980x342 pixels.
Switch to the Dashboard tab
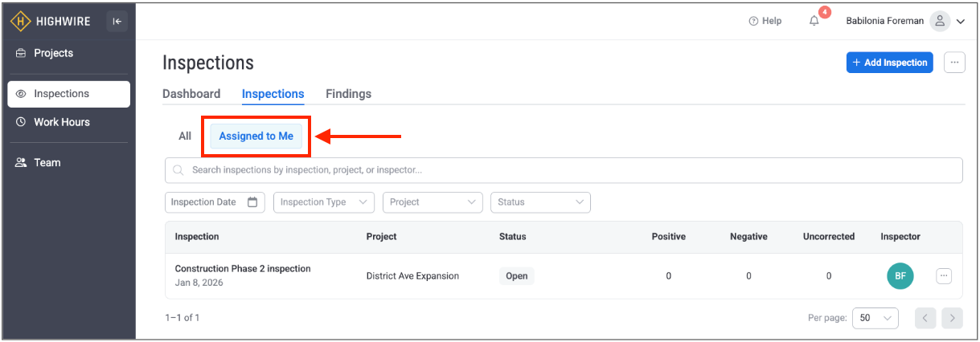click(191, 94)
